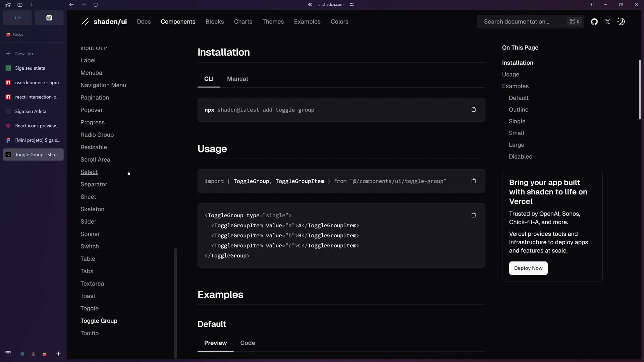Switch to the Manual installation tab
Viewport: 644px width, 362px height.
pyautogui.click(x=237, y=79)
